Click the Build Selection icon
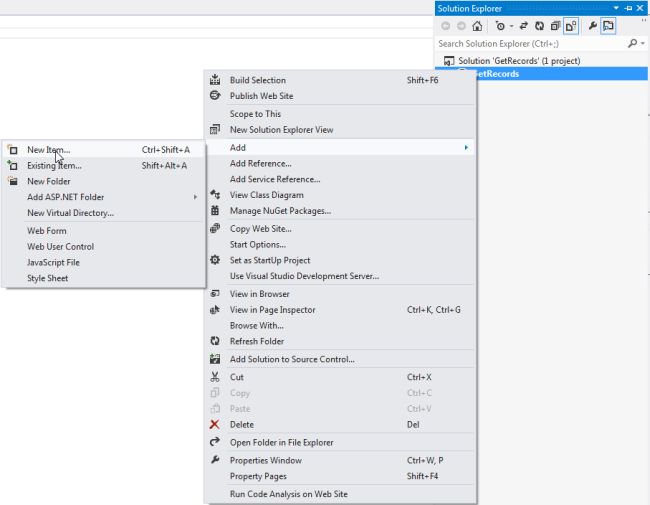 click(x=215, y=79)
